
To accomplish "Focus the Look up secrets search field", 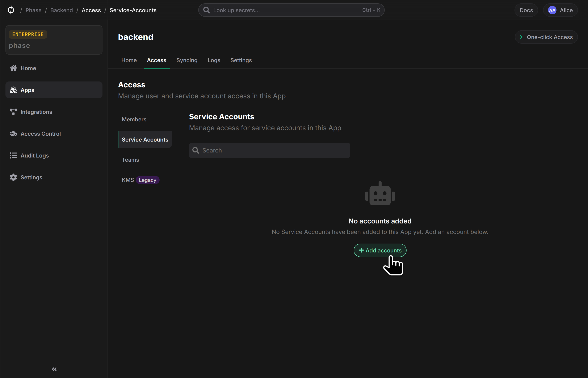I will coord(291,10).
